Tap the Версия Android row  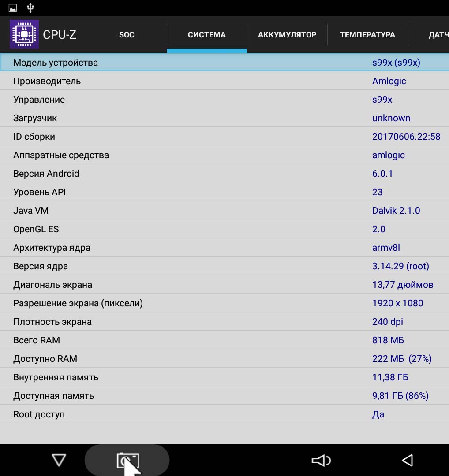pos(224,174)
